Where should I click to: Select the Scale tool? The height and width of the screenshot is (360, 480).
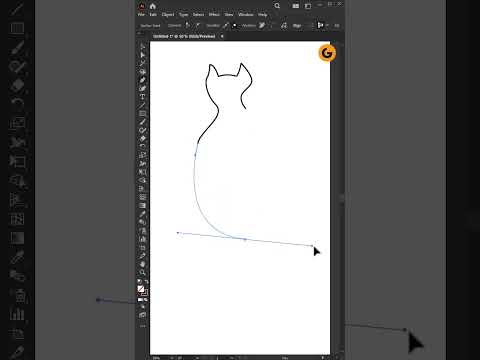tap(143, 155)
